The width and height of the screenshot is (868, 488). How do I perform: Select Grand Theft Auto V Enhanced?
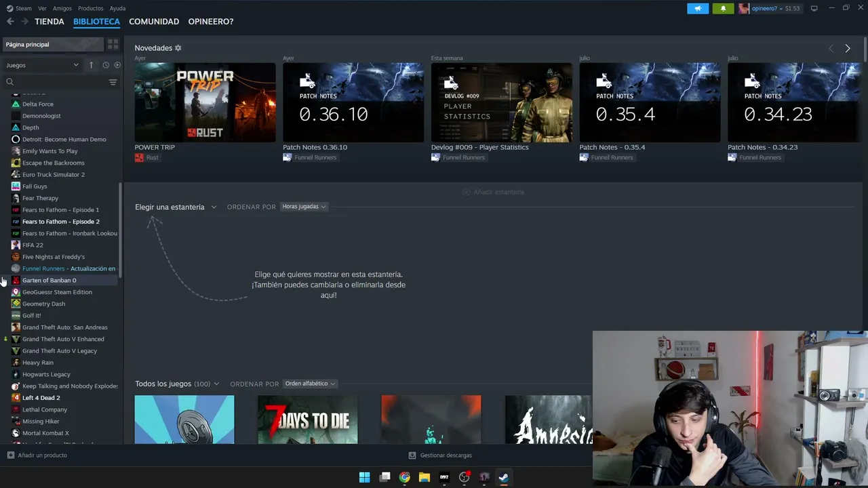(x=63, y=339)
